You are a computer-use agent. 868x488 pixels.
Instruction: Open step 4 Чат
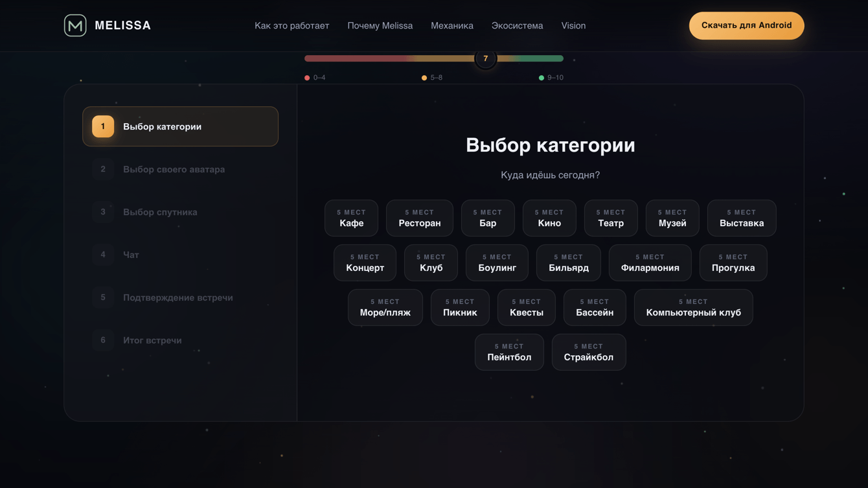pyautogui.click(x=180, y=255)
